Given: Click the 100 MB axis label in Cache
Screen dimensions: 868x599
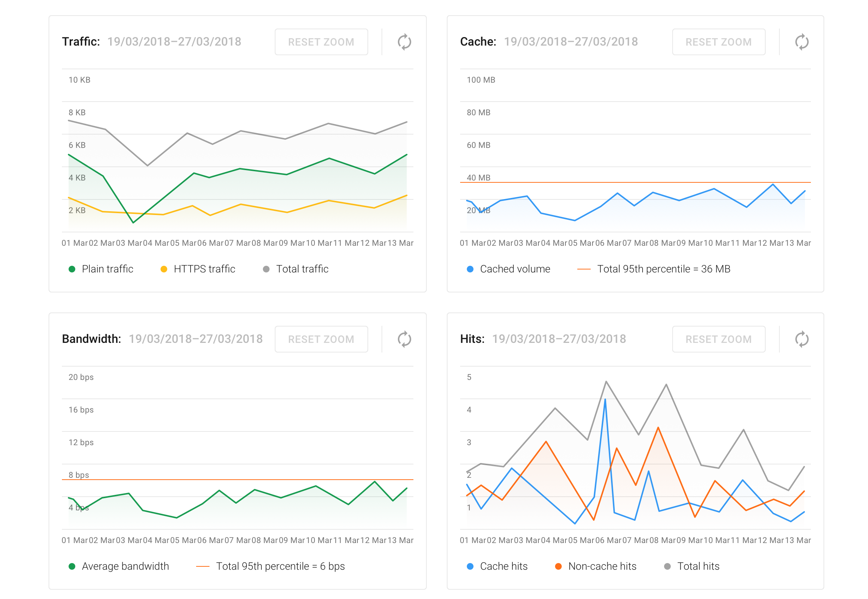Looking at the screenshot, I should coord(481,80).
